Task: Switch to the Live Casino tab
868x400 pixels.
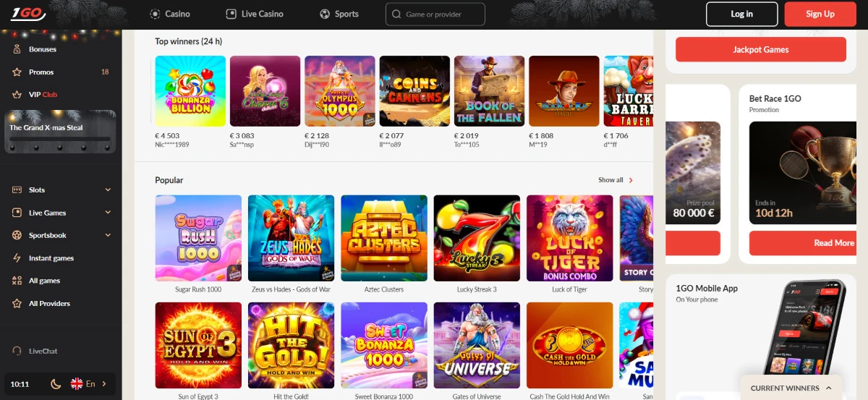Action: [x=255, y=14]
